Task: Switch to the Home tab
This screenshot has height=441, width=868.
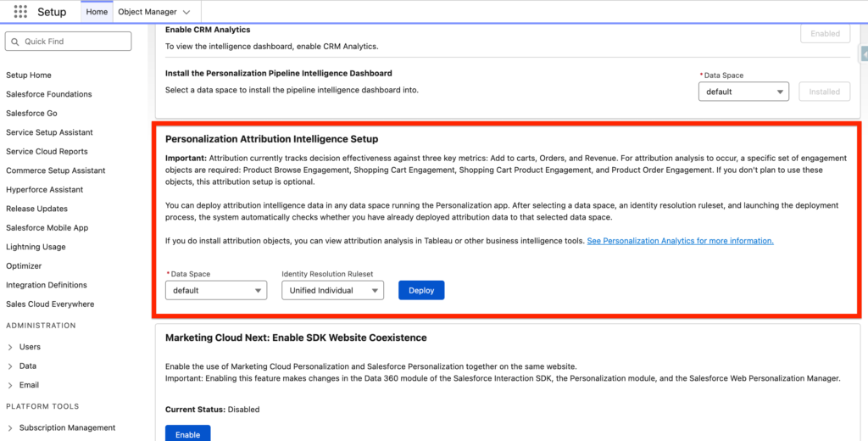Action: coord(97,12)
